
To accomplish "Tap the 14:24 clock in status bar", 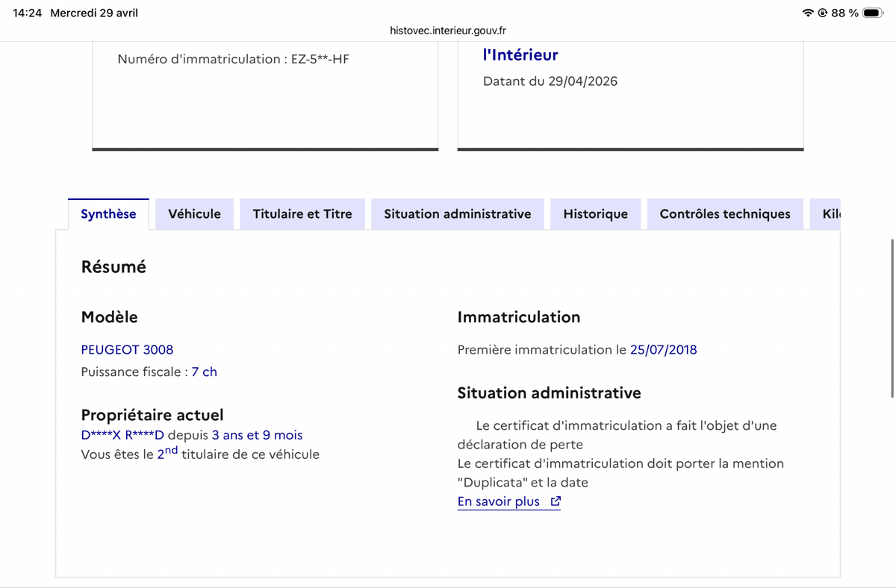I will click(27, 13).
